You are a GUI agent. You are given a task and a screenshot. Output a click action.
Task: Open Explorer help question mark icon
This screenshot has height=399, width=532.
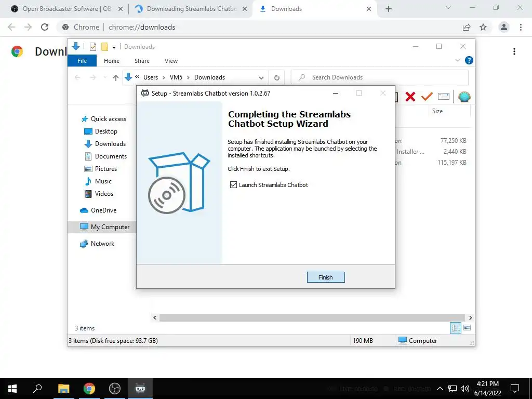click(x=469, y=60)
